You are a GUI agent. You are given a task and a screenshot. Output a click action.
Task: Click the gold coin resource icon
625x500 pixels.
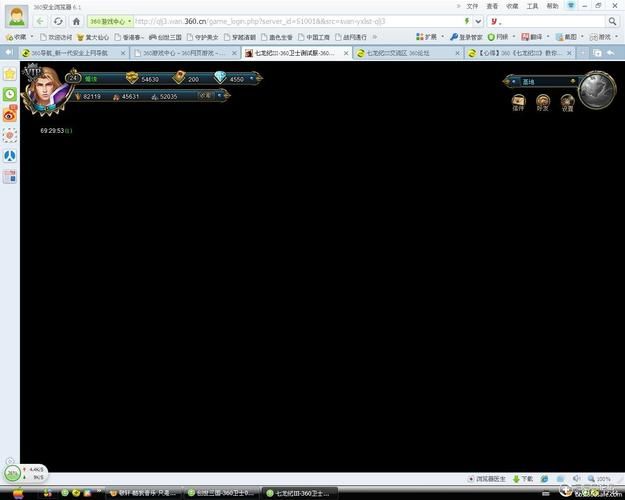pos(132,78)
